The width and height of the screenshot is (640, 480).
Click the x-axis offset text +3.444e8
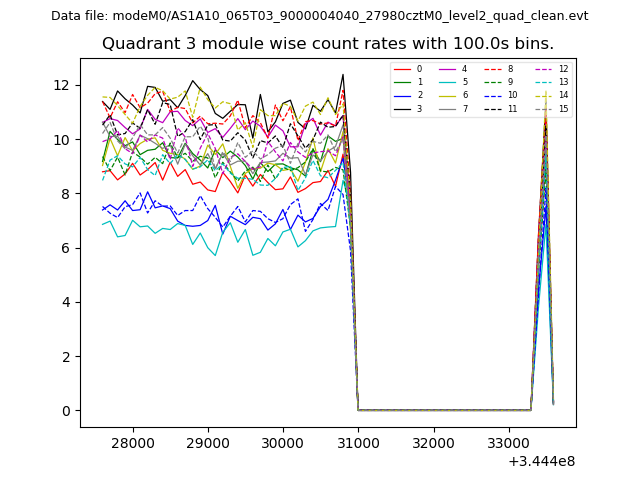[x=542, y=461]
